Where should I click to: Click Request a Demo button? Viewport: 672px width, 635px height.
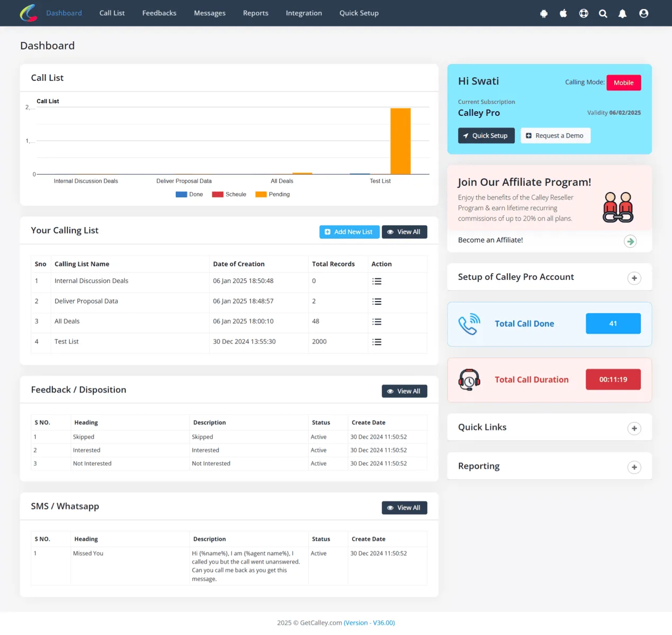click(x=555, y=135)
